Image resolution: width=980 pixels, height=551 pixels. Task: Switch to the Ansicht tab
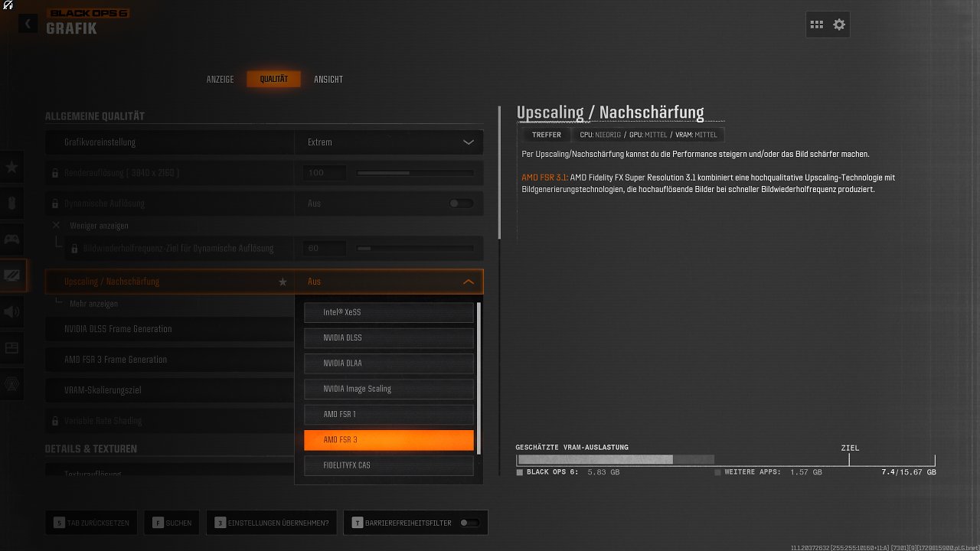click(328, 80)
